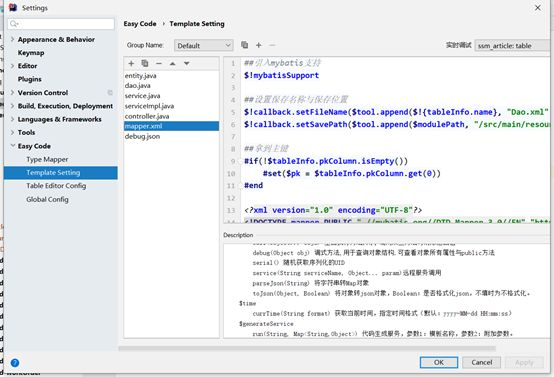Close the Settings dialog

tap(538, 7)
